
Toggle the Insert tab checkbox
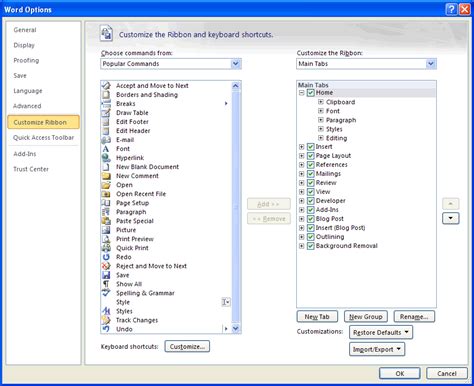point(311,147)
